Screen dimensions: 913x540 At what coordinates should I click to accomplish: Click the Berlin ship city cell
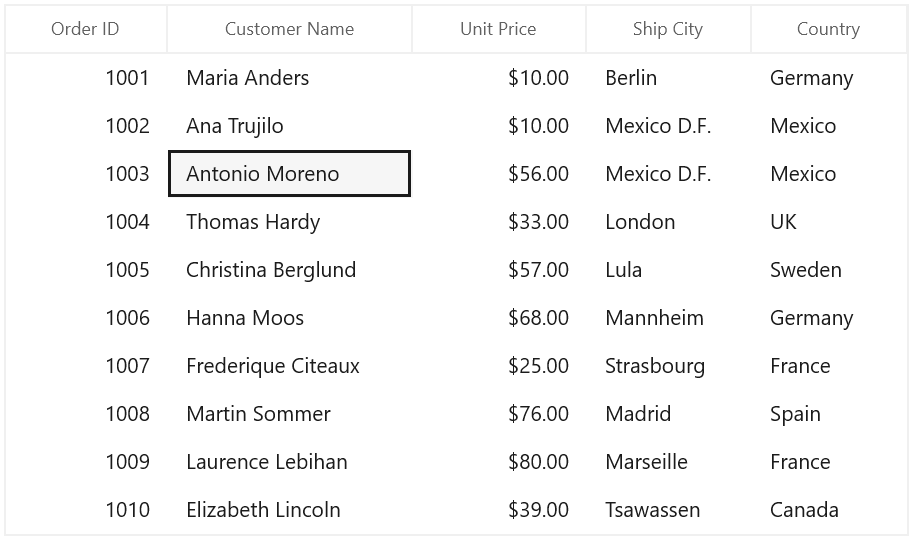(x=668, y=77)
